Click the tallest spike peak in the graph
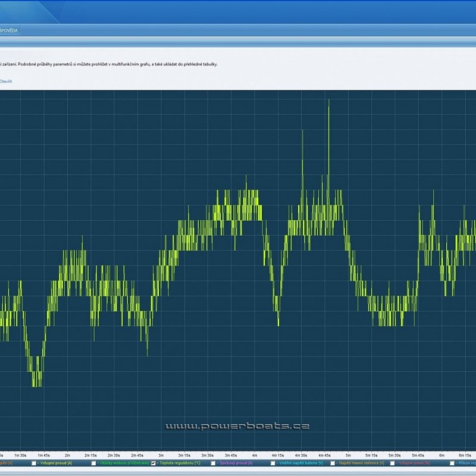Viewport: 476px width, 476px height. click(328, 101)
